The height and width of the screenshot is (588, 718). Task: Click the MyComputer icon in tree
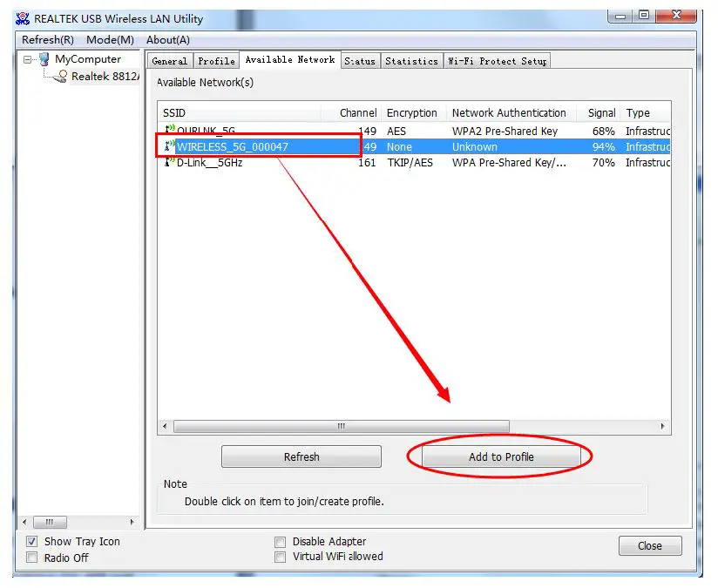click(x=44, y=59)
